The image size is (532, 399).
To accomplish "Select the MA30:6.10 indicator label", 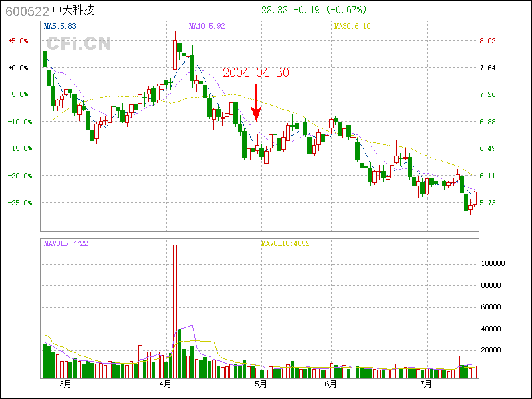I will [352, 27].
